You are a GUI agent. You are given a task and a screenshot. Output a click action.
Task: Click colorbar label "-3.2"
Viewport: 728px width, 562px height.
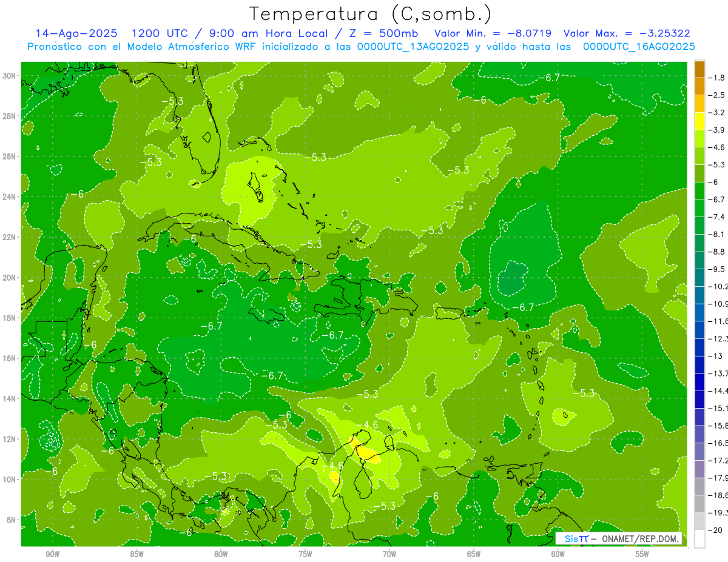coord(718,113)
